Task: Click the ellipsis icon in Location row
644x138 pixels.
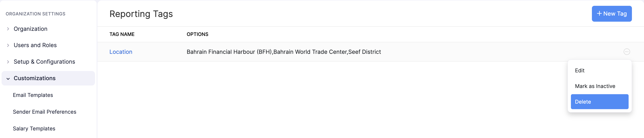Action: coord(627,52)
